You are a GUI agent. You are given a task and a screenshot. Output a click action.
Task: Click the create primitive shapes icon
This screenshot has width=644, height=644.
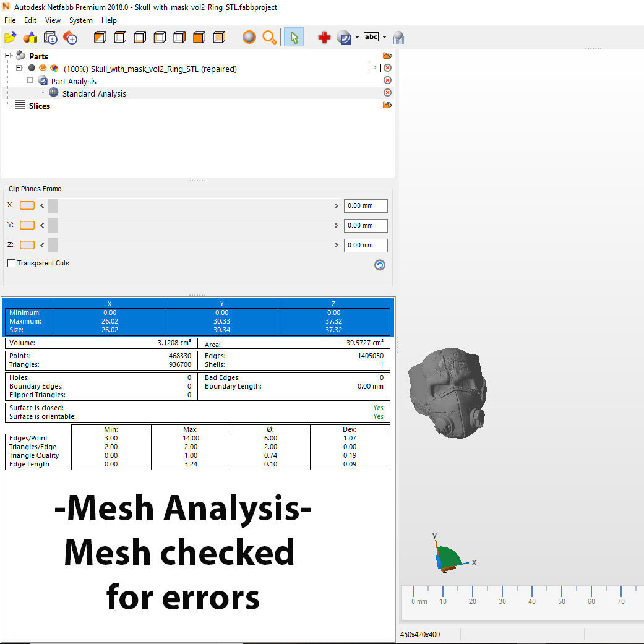pos(30,37)
